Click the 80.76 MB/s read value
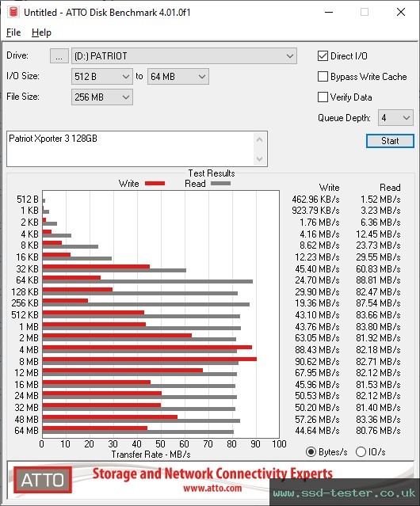Screen dimensions: 420x506 (378, 431)
